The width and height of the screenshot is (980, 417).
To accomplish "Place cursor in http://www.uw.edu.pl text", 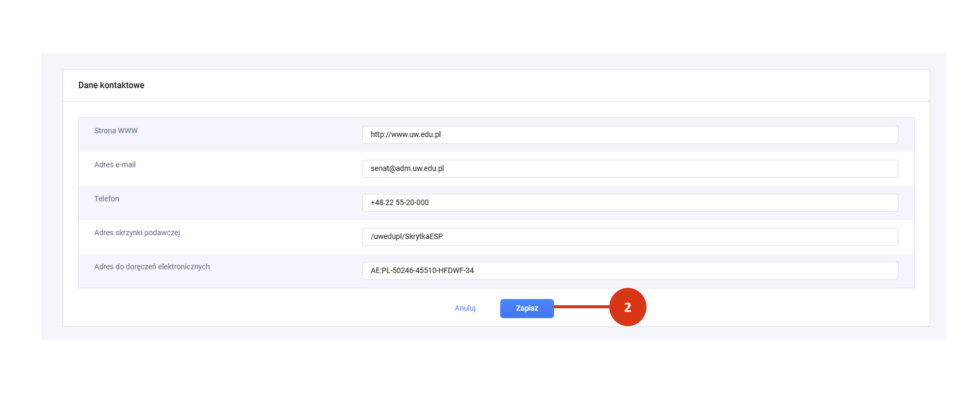I will (405, 135).
